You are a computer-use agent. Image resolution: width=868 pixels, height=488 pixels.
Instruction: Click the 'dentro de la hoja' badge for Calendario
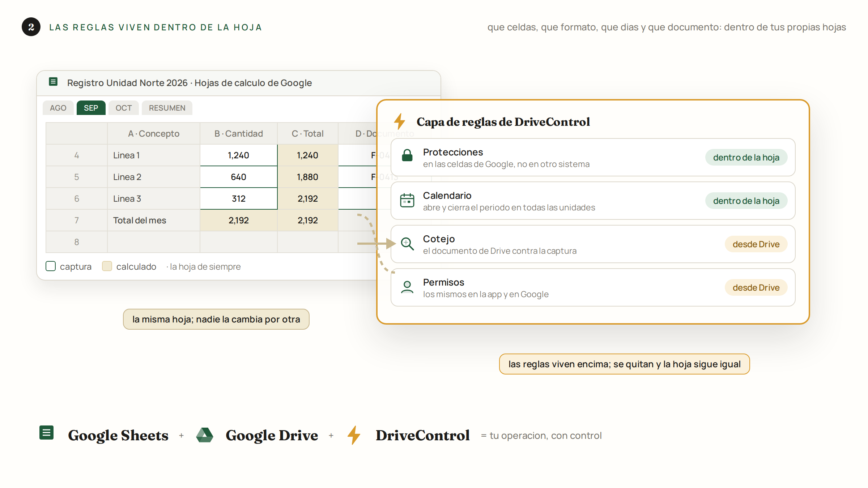click(x=746, y=201)
